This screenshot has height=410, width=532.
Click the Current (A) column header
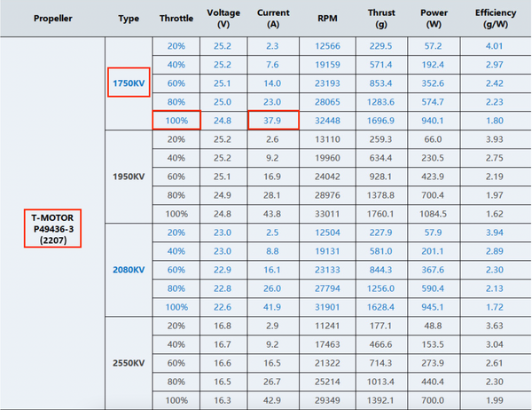tap(273, 18)
